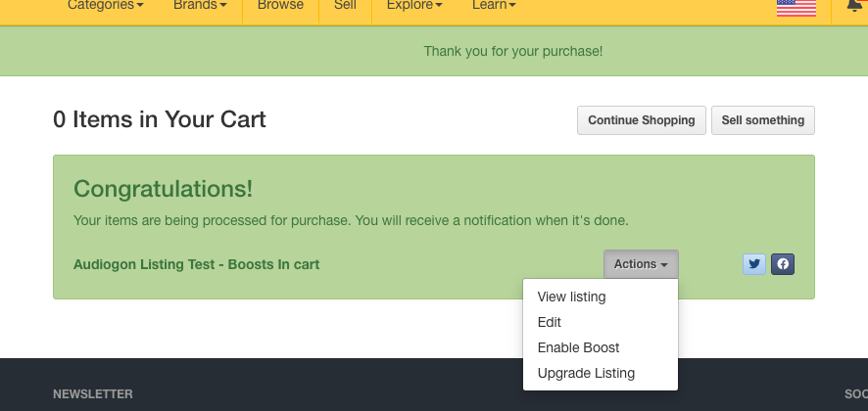Click Sell something button

tap(763, 120)
